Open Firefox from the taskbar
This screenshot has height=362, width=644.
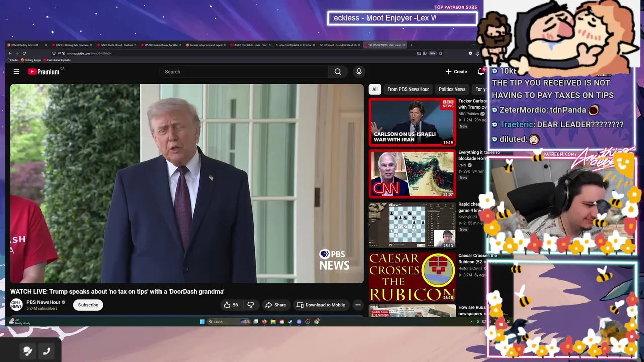(264, 322)
